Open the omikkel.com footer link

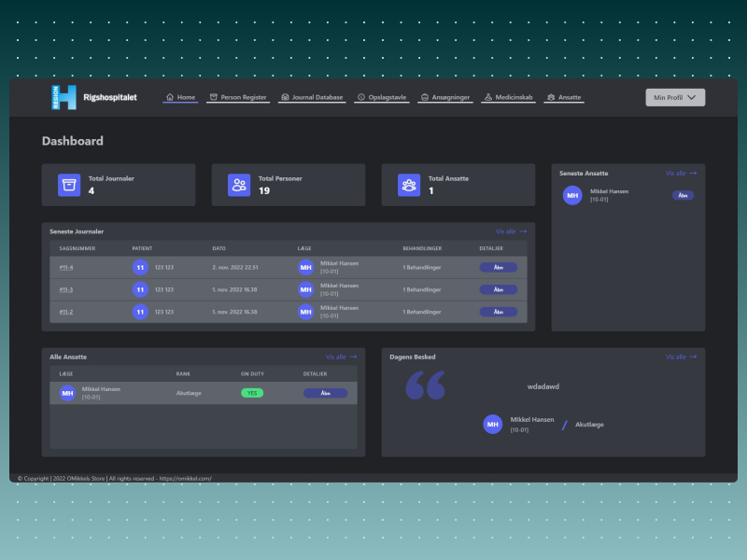pyautogui.click(x=185, y=479)
